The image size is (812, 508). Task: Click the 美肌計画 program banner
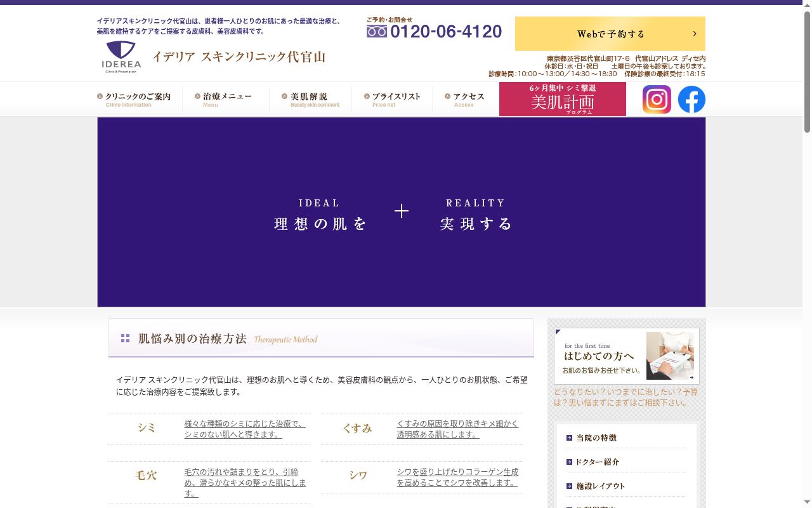coord(563,99)
